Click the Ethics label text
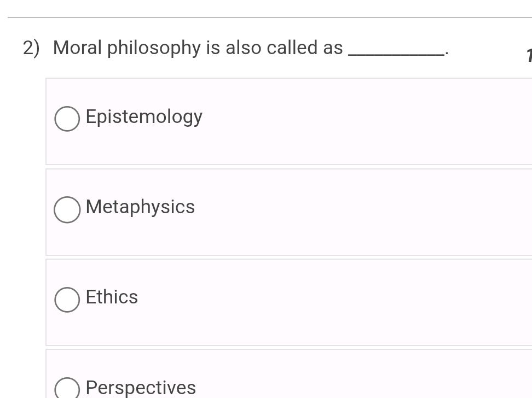The height and width of the screenshot is (398, 532). click(112, 297)
